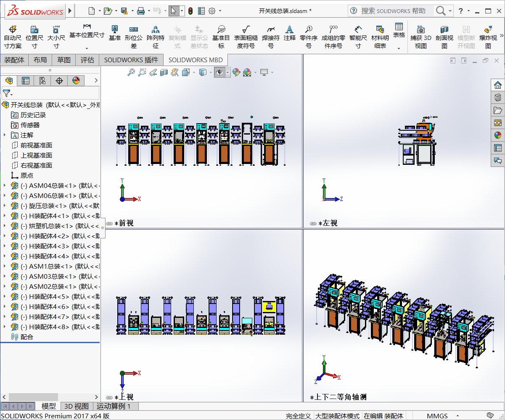Open the Design Library icon in task pane
The height and width of the screenshot is (420, 505).
(x=498, y=98)
